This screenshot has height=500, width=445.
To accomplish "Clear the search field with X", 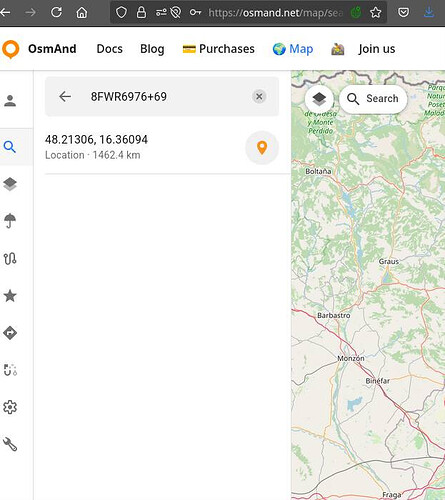I will (x=259, y=97).
